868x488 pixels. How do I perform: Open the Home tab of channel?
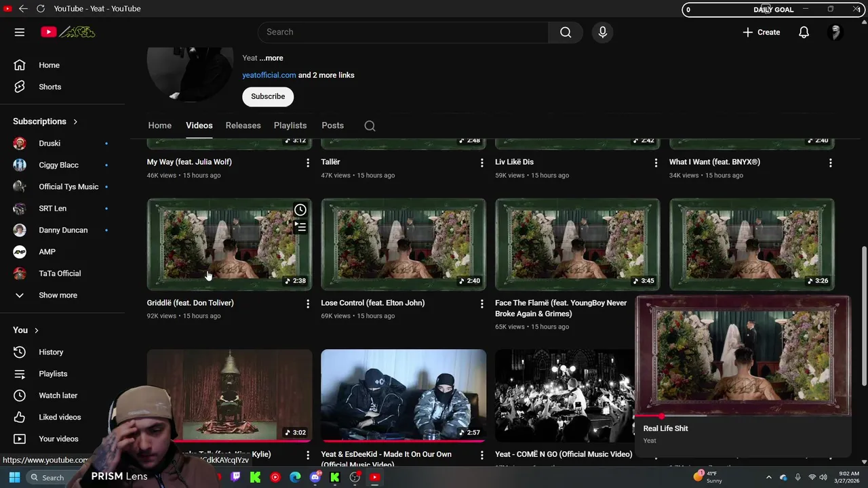pos(160,125)
